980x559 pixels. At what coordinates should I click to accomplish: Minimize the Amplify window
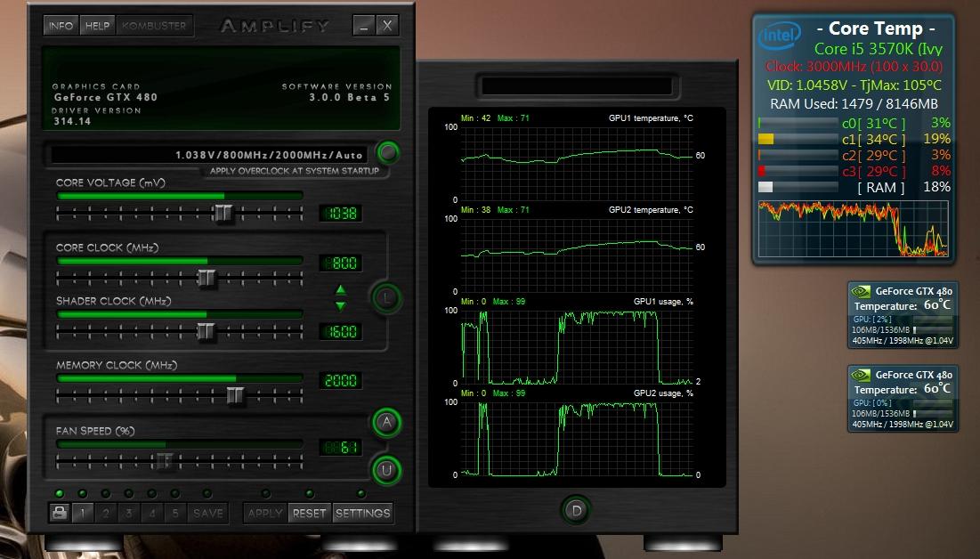click(x=364, y=26)
